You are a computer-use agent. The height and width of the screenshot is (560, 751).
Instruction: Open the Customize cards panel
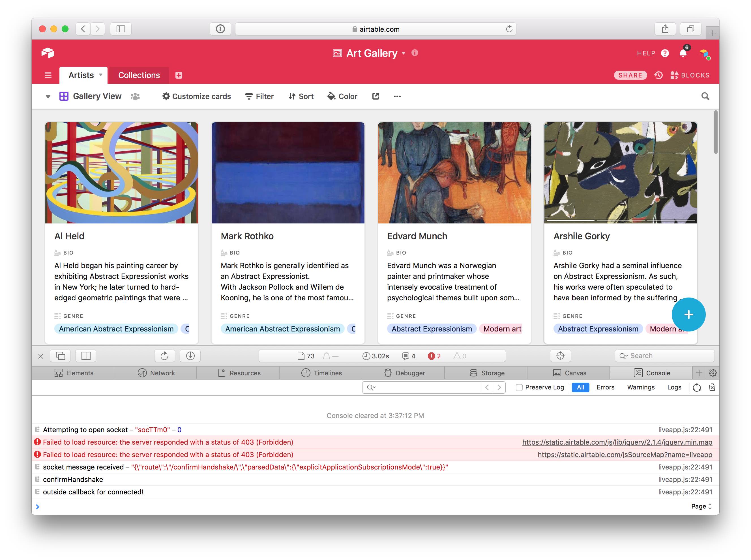197,96
